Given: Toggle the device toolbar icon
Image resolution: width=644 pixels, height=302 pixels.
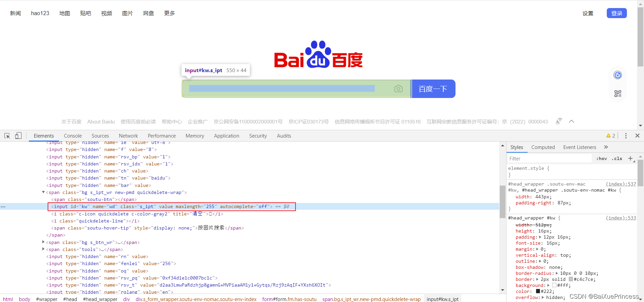Looking at the screenshot, I should (18, 136).
